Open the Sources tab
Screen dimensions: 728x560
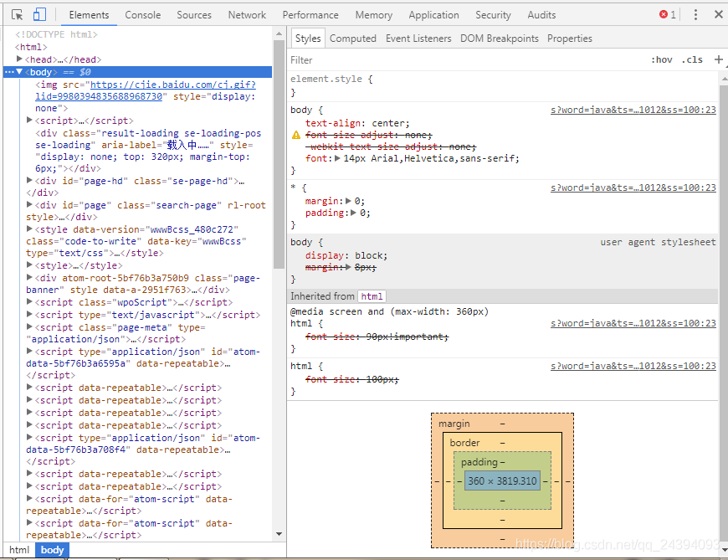194,15
